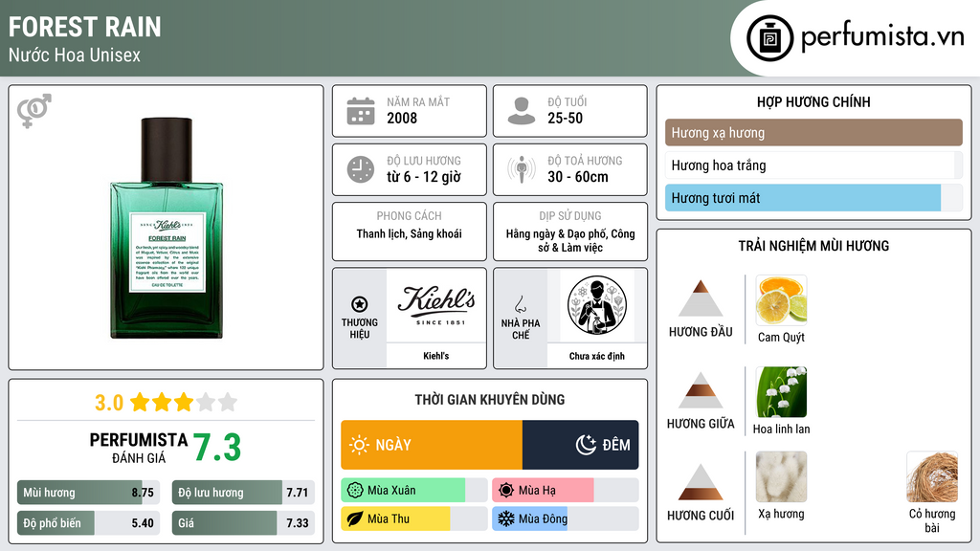Image resolution: width=980 pixels, height=551 pixels.
Task: Open the Kiehl's brand logo image
Action: coord(436,305)
